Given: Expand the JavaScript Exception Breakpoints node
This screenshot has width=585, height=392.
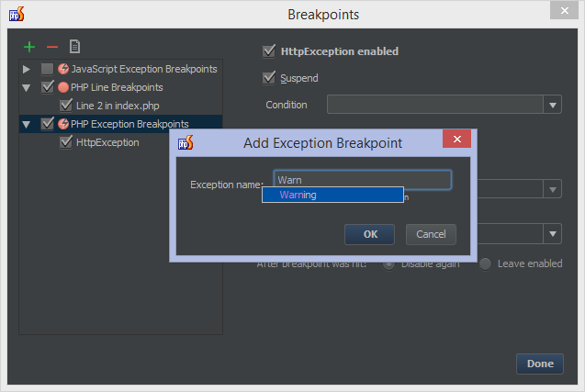Looking at the screenshot, I should [26, 69].
